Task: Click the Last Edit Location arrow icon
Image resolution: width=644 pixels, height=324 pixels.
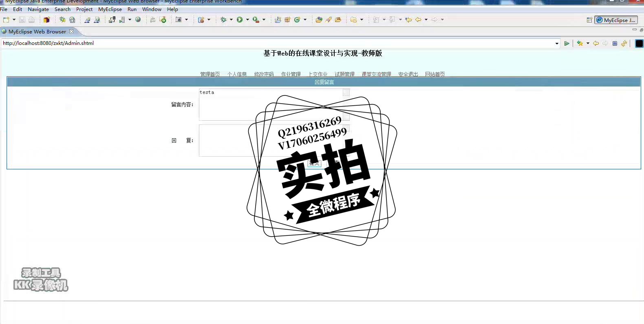Action: click(408, 20)
